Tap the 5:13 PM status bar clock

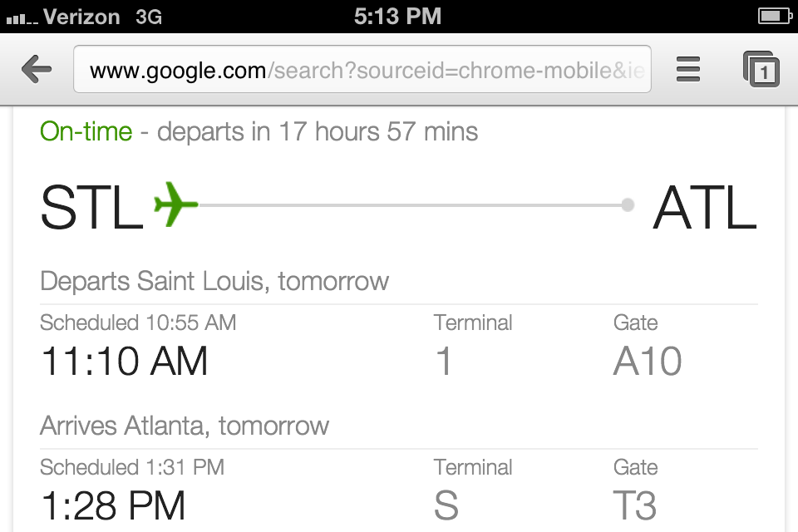[397, 17]
